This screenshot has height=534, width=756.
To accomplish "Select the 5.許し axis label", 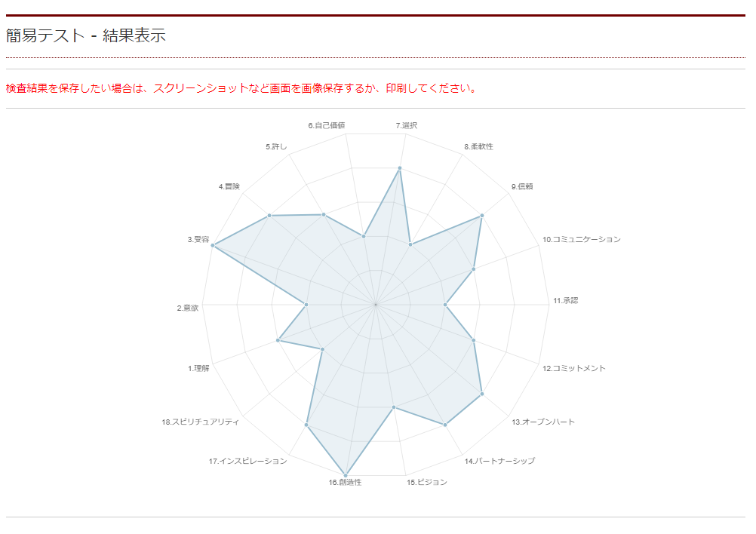I will tap(276, 146).
